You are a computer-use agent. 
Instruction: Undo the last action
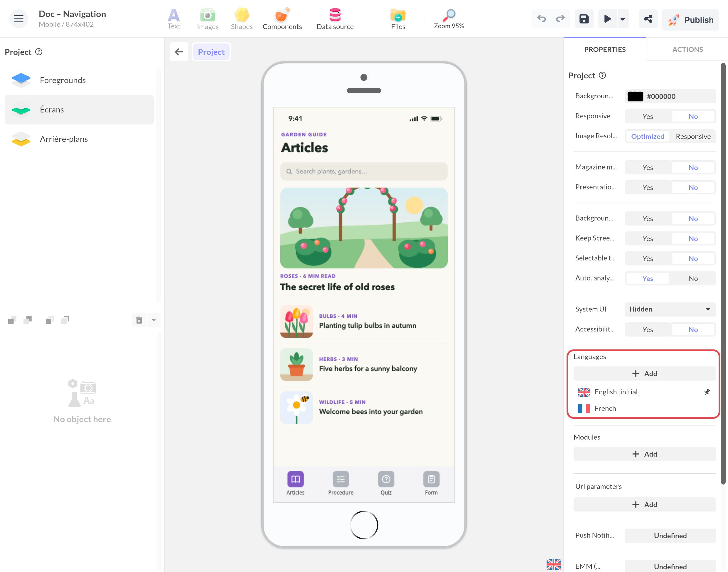tap(541, 19)
